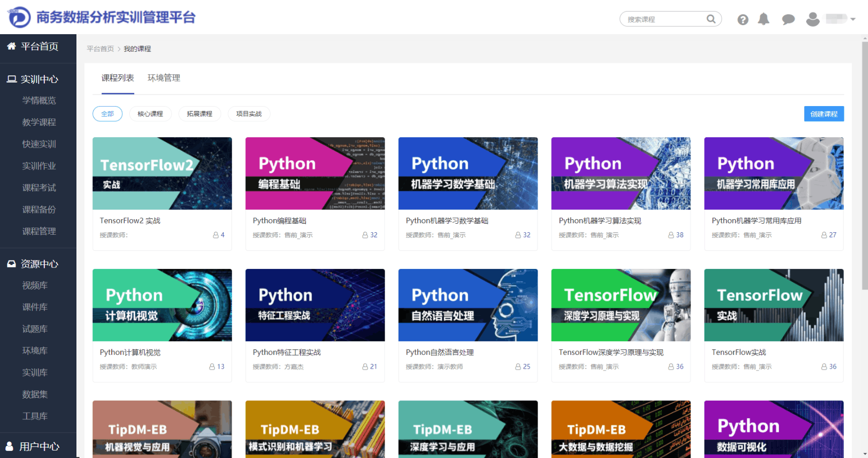Click student count icon on Python自然语言处理 card
The width and height of the screenshot is (868, 458).
coord(518,367)
